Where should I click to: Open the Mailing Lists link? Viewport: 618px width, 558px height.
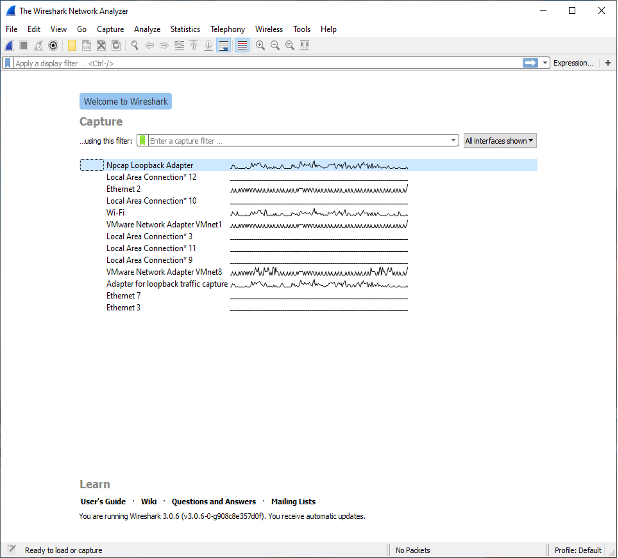[x=293, y=501]
